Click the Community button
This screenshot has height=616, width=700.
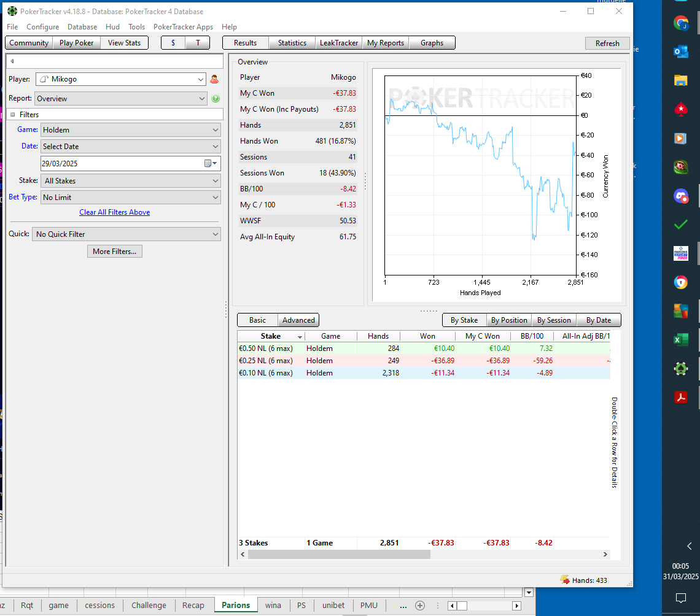click(x=29, y=43)
